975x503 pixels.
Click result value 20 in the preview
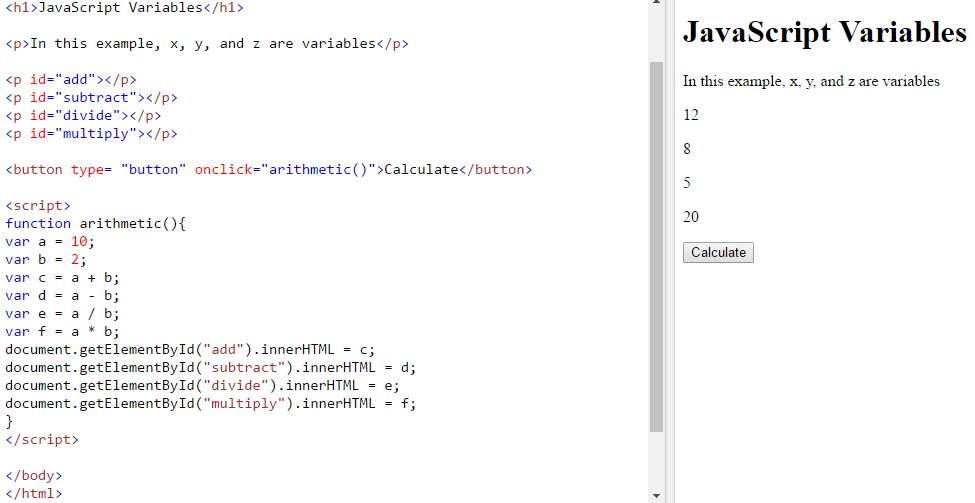pos(691,217)
